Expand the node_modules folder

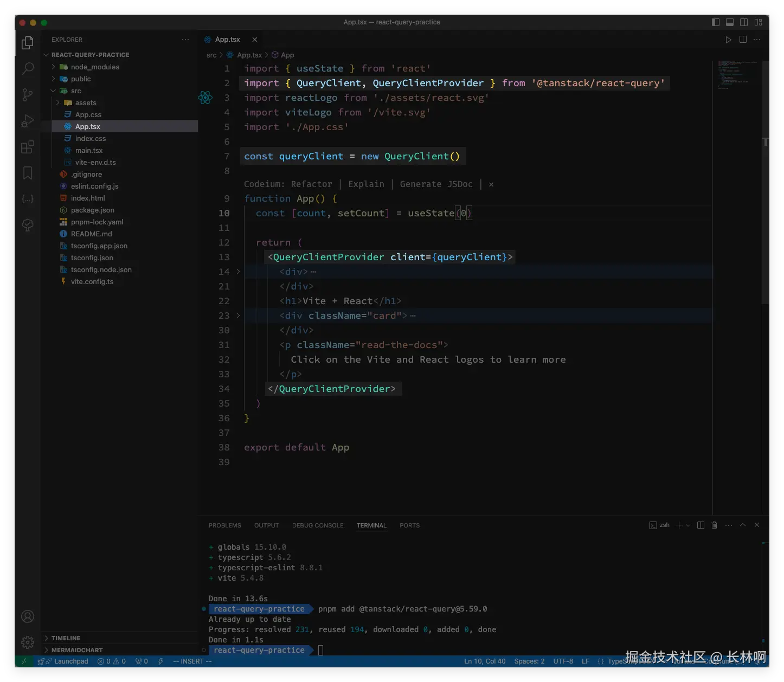pyautogui.click(x=95, y=67)
